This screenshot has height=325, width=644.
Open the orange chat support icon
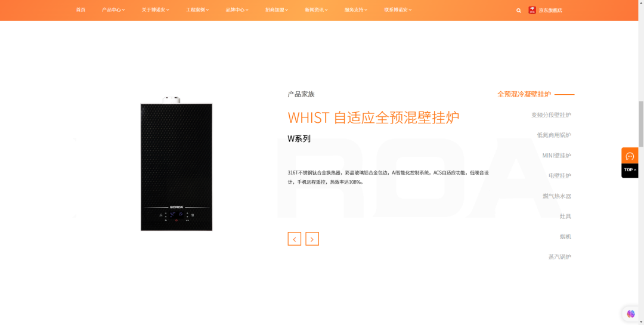click(629, 156)
